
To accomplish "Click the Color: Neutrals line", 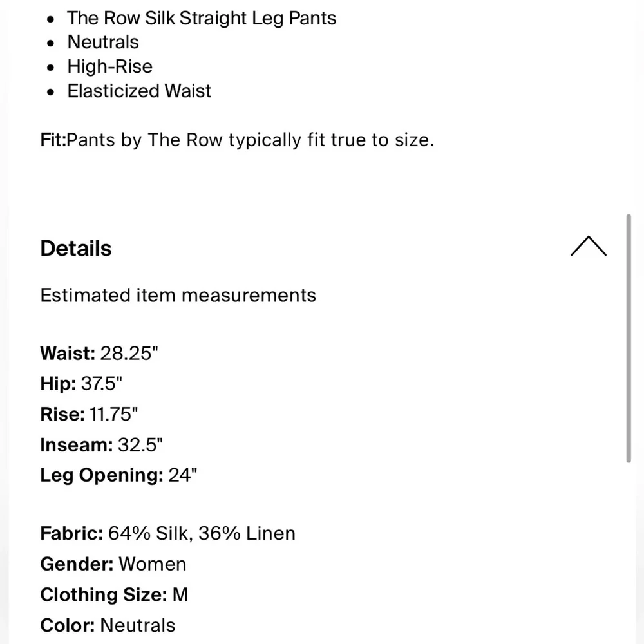I will pyautogui.click(x=108, y=625).
